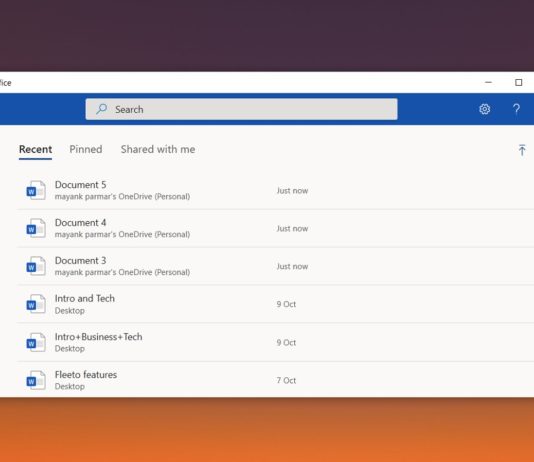Open Document 4 file name
Image resolution: width=534 pixels, height=462 pixels.
point(80,222)
